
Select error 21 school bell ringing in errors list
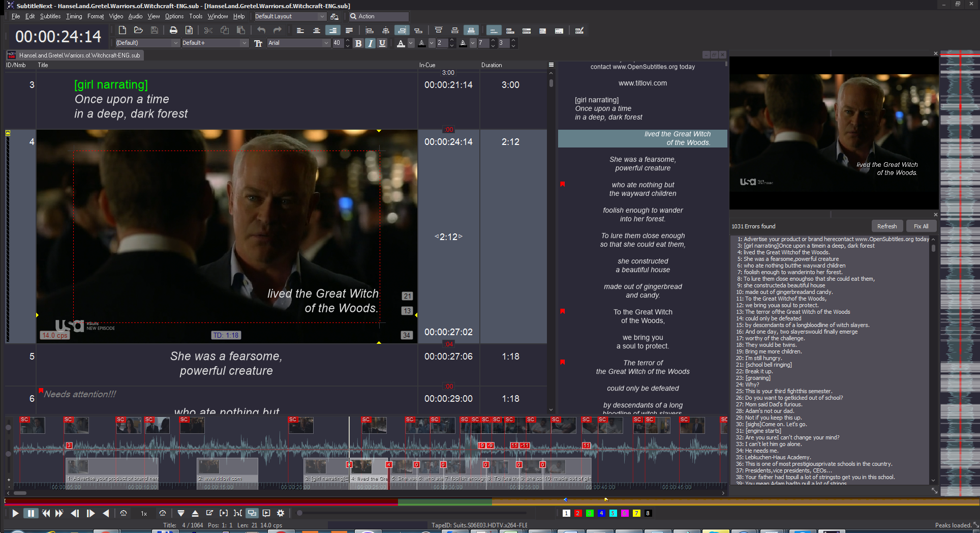pos(765,365)
